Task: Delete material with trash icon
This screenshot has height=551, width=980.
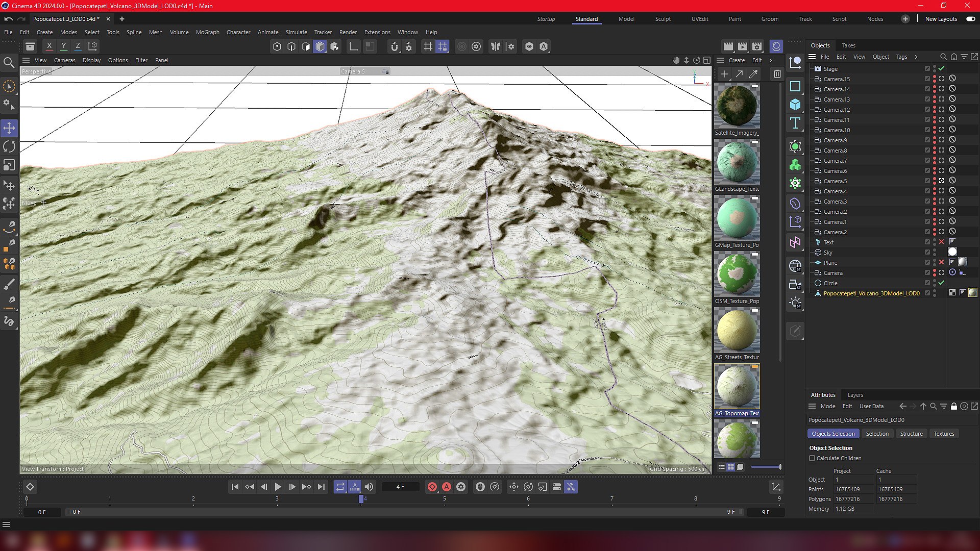Action: click(777, 74)
